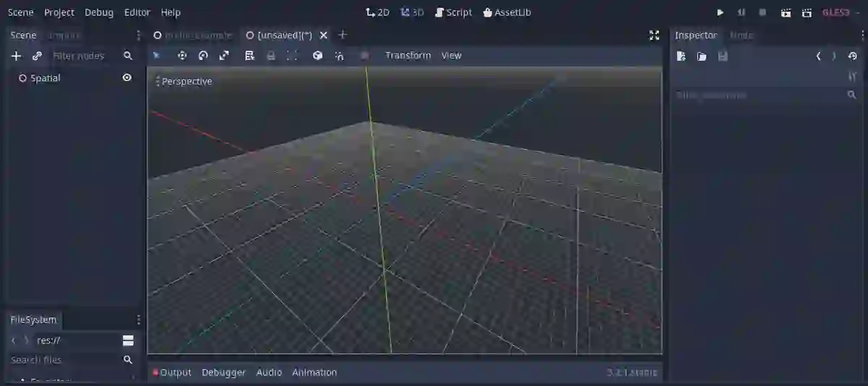The width and height of the screenshot is (868, 386).
Task: Click the override camera toolbar icon
Action: pyautogui.click(x=365, y=56)
